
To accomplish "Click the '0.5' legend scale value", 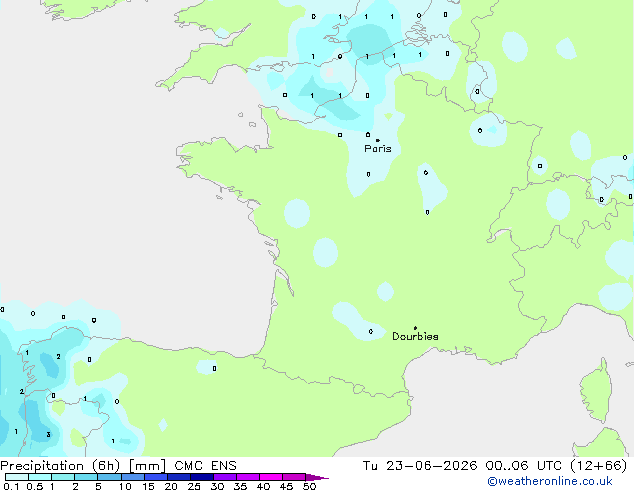I will (34, 486).
